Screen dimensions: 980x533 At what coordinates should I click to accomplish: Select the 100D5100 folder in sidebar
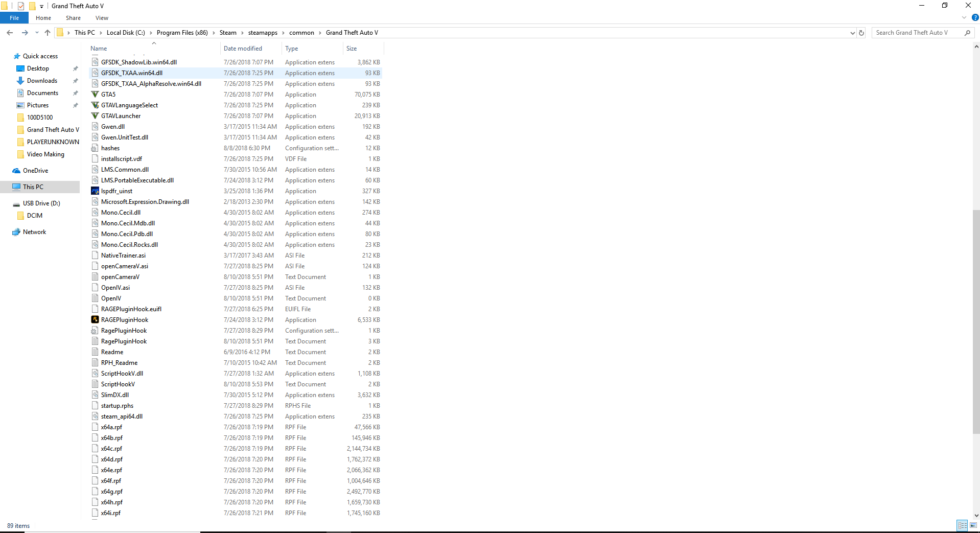pyautogui.click(x=40, y=118)
